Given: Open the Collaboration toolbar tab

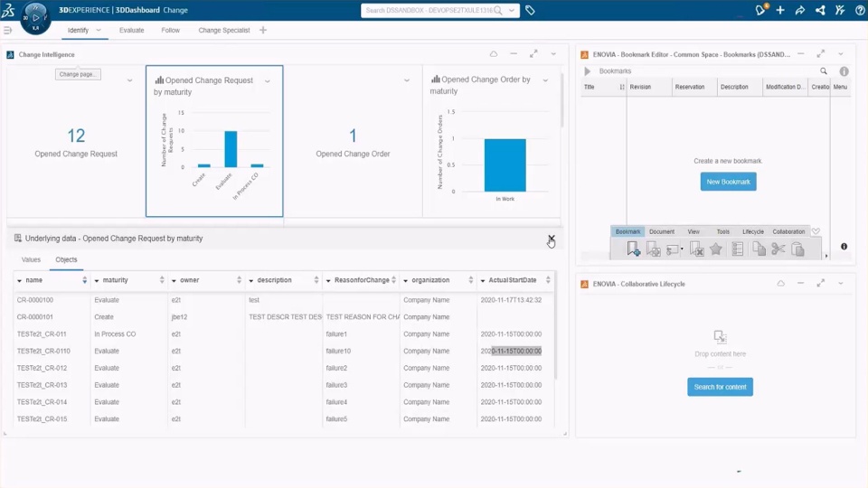Looking at the screenshot, I should tap(788, 231).
